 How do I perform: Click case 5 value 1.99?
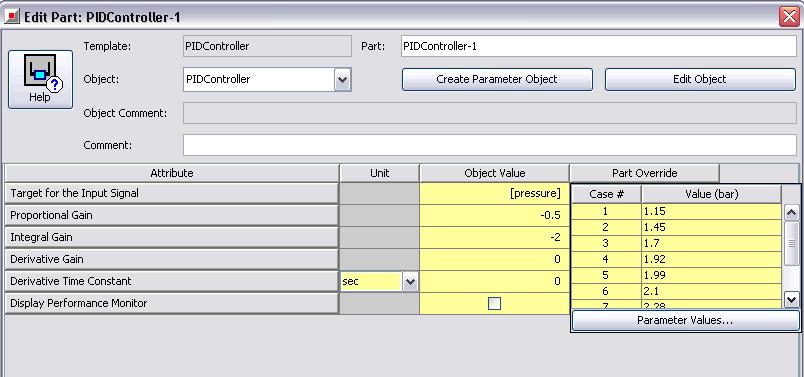pos(712,275)
